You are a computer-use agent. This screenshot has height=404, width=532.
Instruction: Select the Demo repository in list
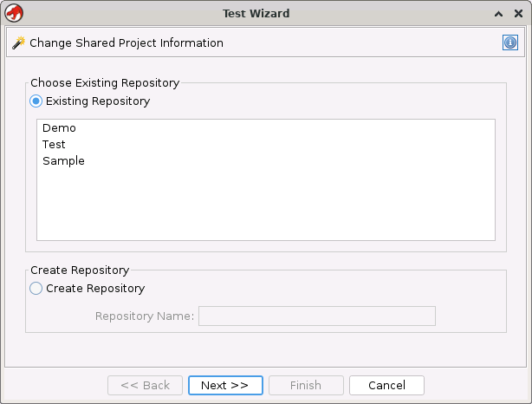click(59, 128)
